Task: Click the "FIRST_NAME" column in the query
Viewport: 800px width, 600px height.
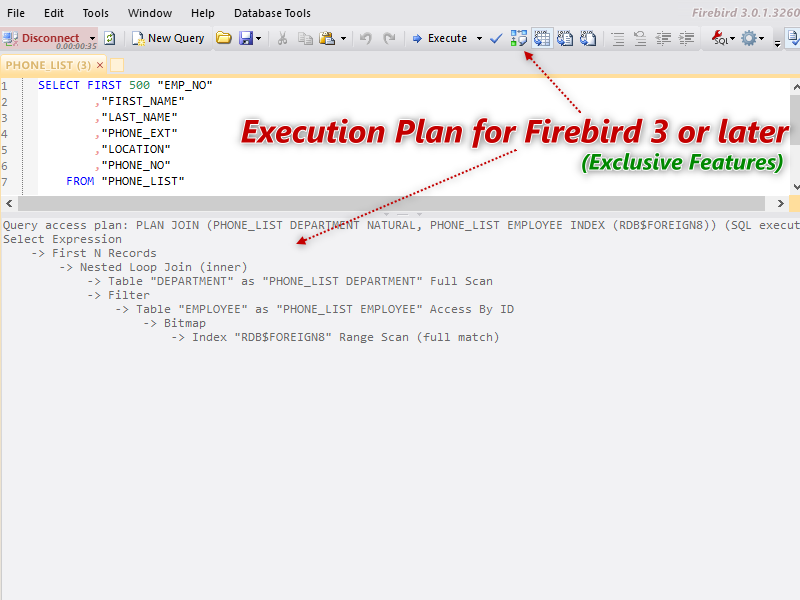Action: (143, 102)
